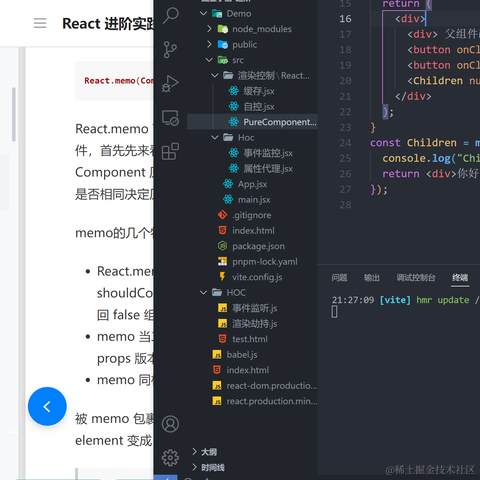The image size is (480, 480).
Task: Open react.production.min file
Action: click(272, 401)
